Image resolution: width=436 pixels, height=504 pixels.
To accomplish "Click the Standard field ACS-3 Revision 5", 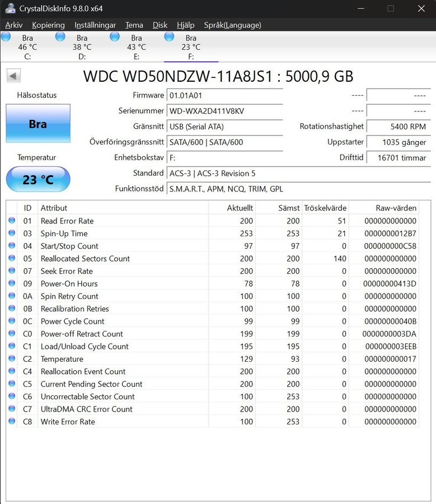I will [x=298, y=173].
